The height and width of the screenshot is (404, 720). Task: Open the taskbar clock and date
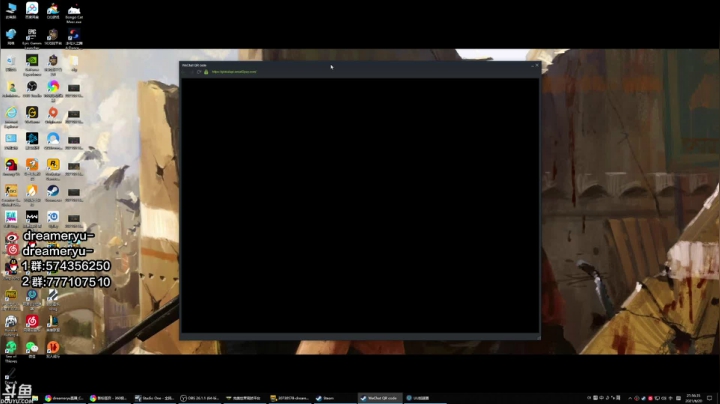pyautogui.click(x=693, y=398)
